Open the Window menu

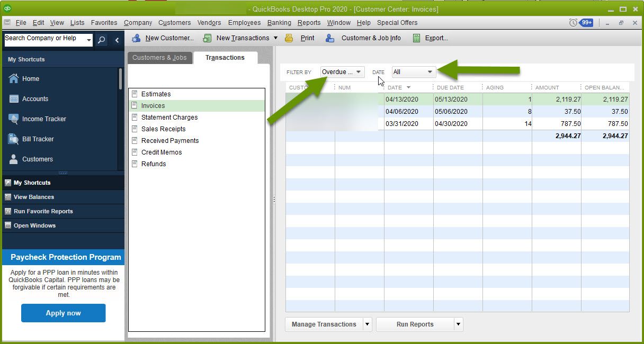click(338, 23)
